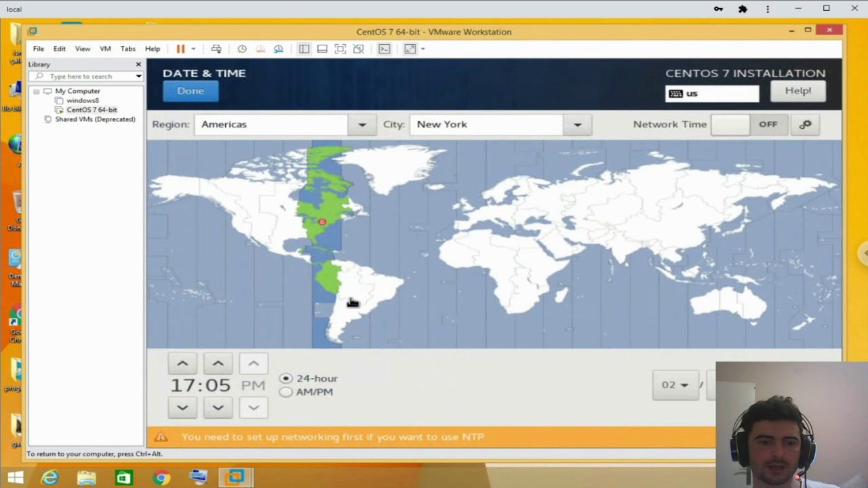868x488 pixels.
Task: Close the Library panel
Action: (x=138, y=64)
